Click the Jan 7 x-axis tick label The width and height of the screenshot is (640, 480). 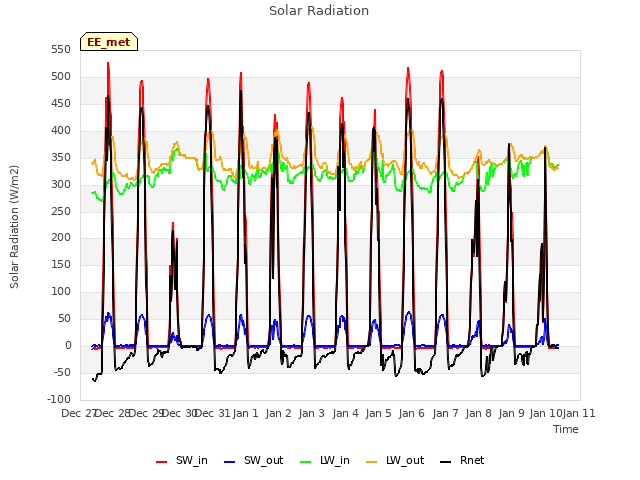click(x=445, y=413)
